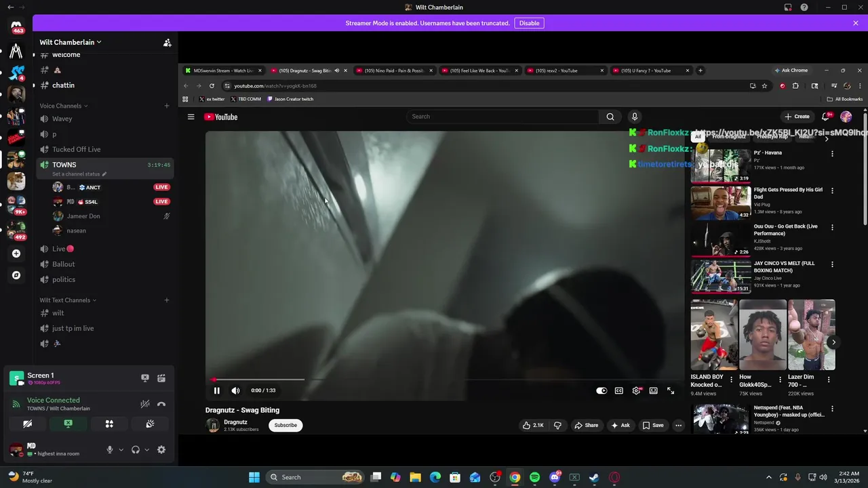
Task: Collapse the Voice Channels category
Action: point(64,106)
